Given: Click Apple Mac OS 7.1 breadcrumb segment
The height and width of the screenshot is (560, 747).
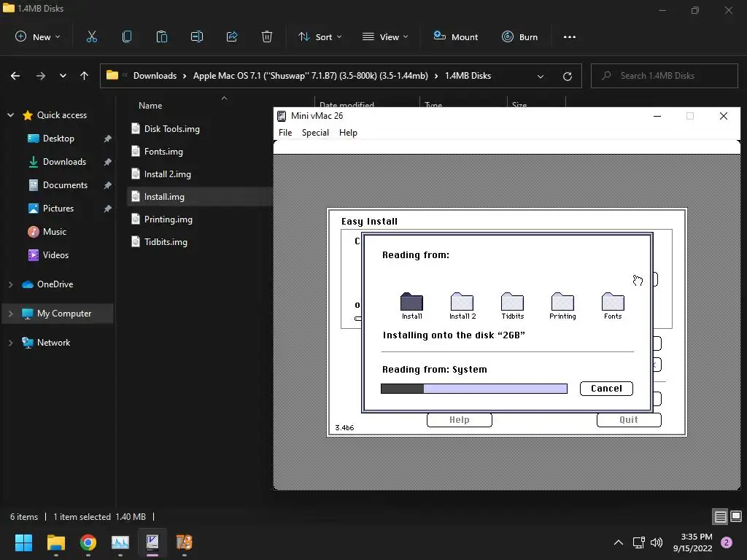Looking at the screenshot, I should pos(310,76).
